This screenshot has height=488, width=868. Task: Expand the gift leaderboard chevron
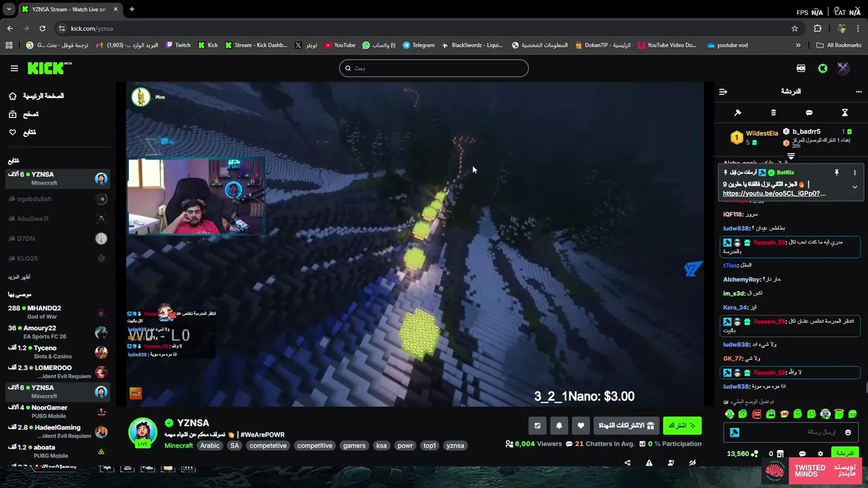click(791, 157)
